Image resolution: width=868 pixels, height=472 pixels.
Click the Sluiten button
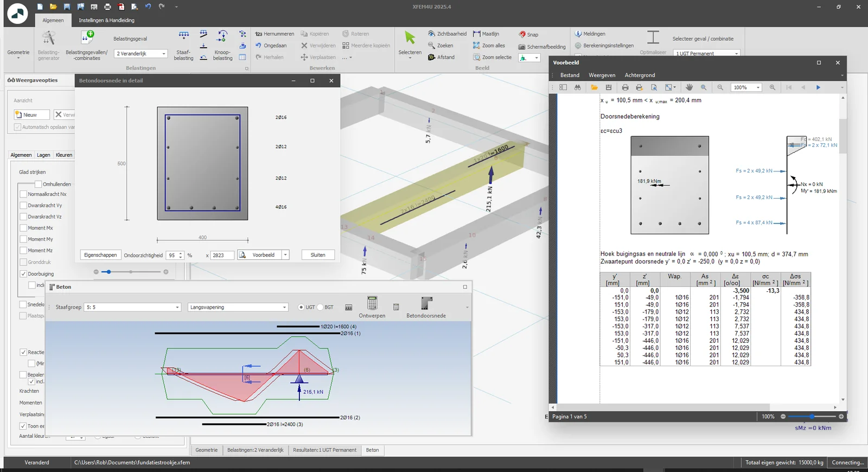coord(318,255)
